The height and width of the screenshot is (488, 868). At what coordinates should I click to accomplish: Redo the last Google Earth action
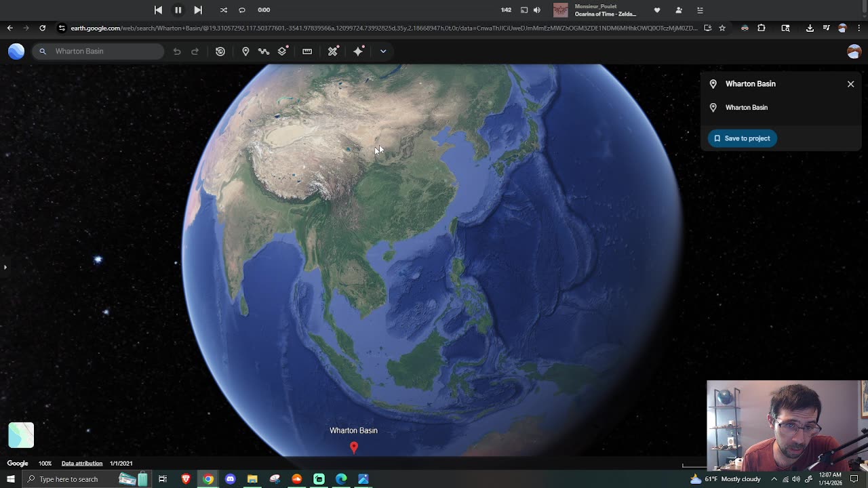click(195, 51)
